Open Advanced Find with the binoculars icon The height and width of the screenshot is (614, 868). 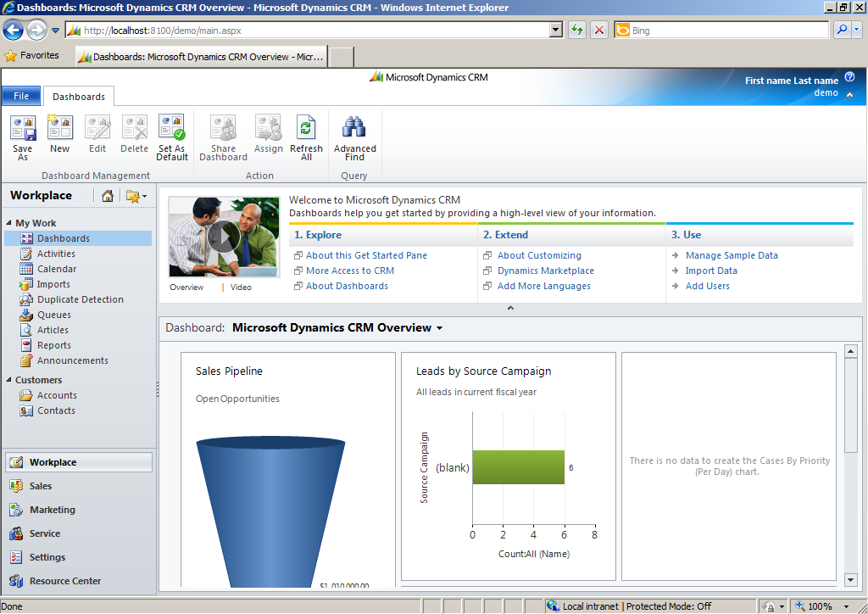coord(354,129)
